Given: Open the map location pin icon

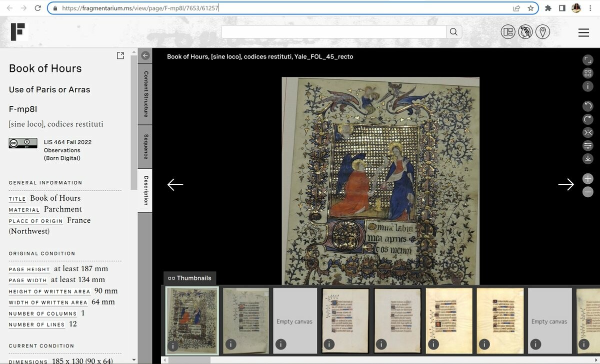Looking at the screenshot, I should click(x=542, y=32).
